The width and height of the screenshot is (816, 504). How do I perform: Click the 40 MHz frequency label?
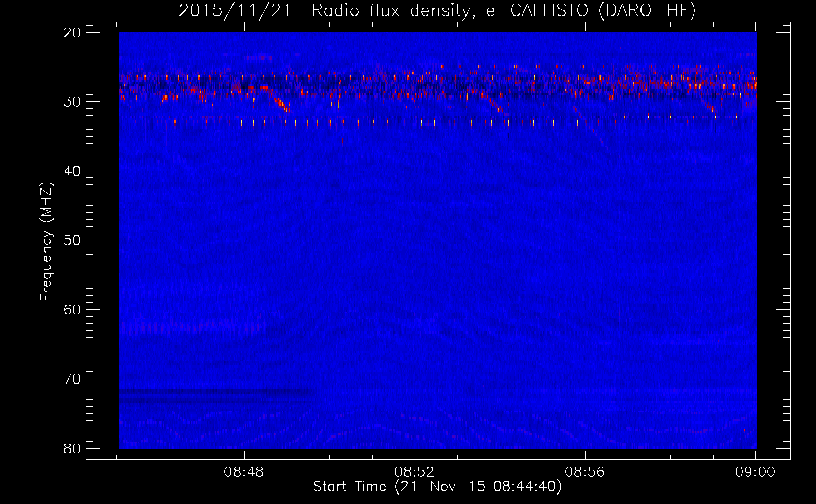72,171
